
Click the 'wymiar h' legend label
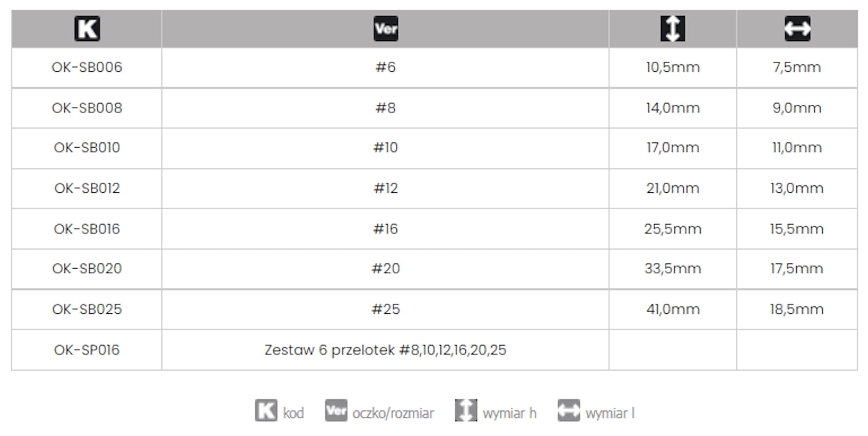pos(509,413)
